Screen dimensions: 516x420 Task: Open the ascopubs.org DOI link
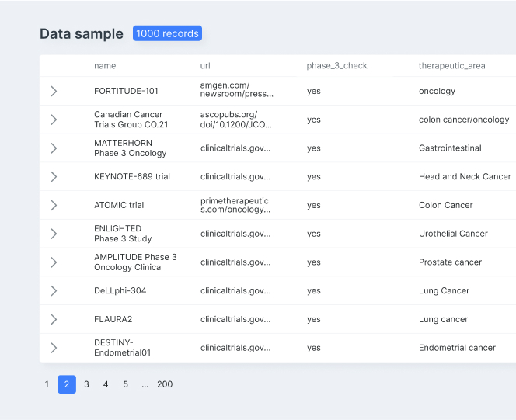(x=236, y=120)
